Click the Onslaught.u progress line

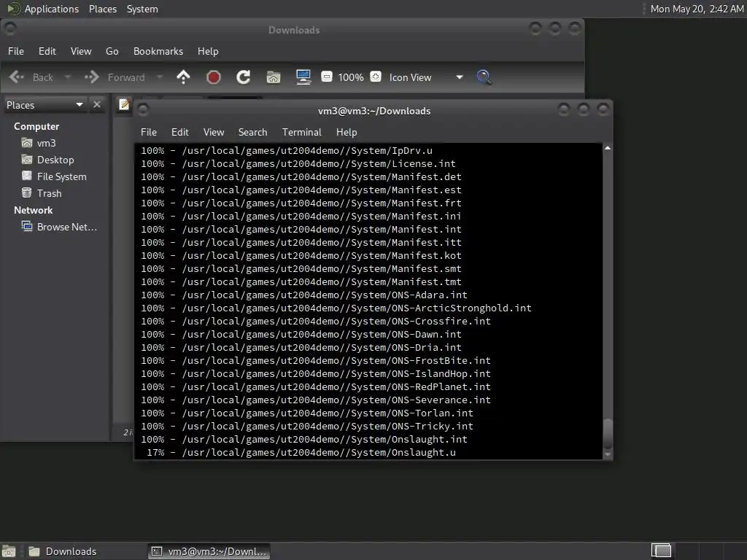[x=301, y=452]
